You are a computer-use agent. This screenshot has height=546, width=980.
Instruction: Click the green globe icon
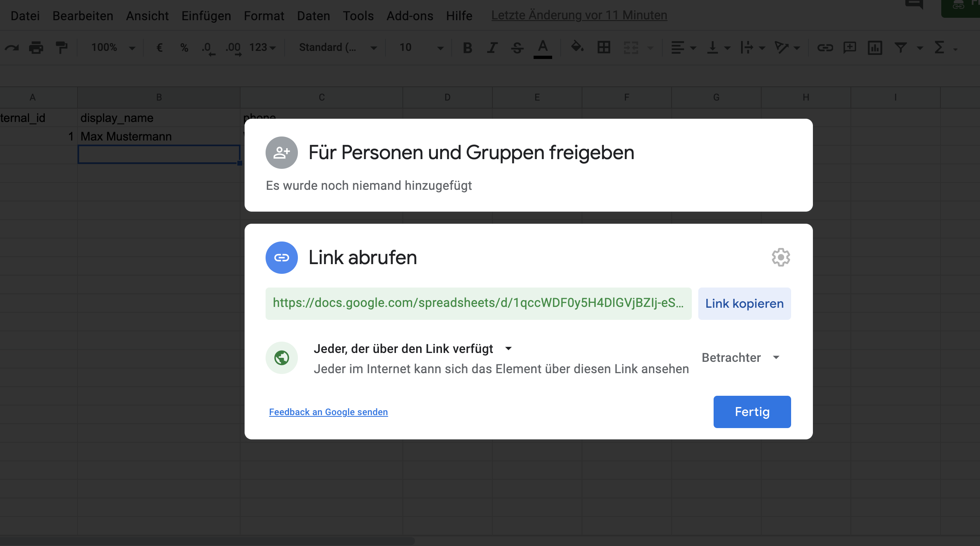(282, 358)
